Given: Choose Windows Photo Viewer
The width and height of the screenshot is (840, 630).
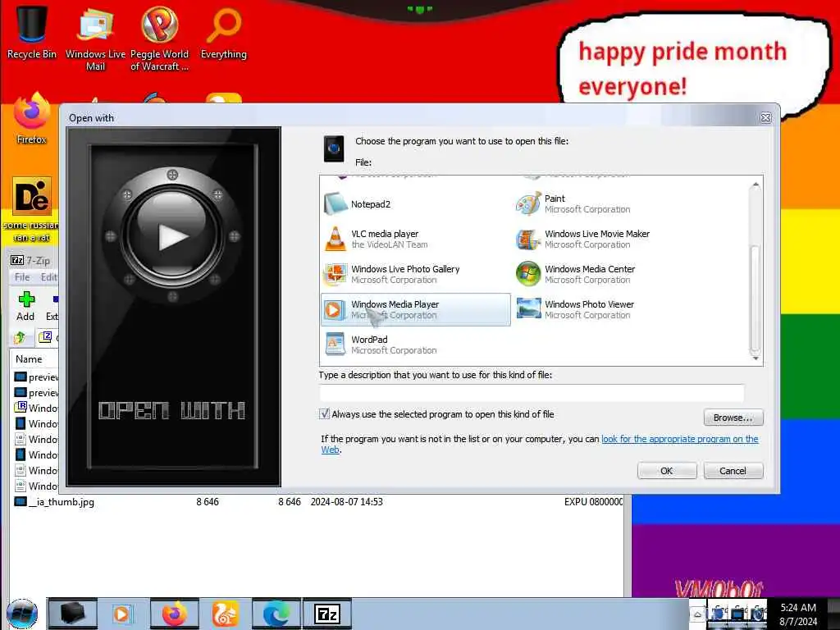Looking at the screenshot, I should pyautogui.click(x=609, y=309).
